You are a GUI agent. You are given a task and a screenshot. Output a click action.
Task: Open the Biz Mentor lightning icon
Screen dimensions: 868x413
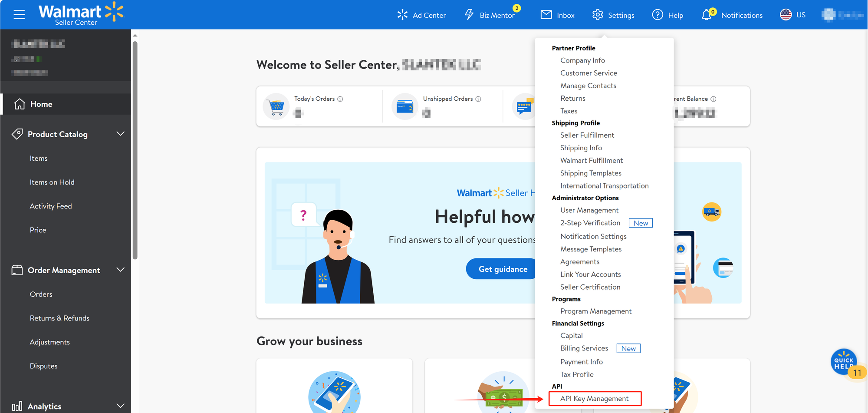469,15
